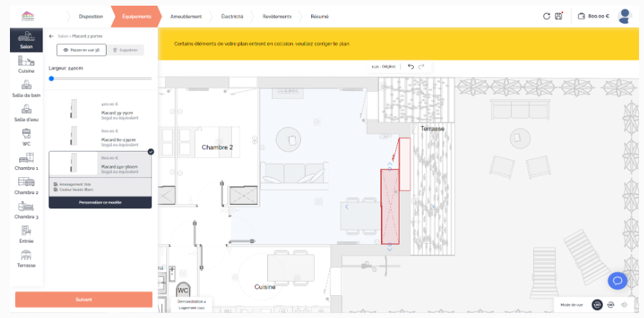Click the company logo in header
The image size is (644, 318).
coord(28,16)
